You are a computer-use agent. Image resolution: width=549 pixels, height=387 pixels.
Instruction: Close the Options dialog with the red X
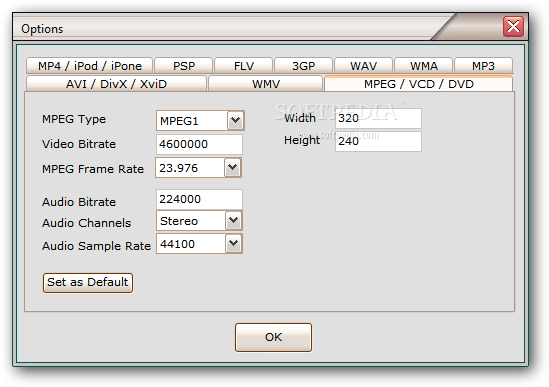coord(513,26)
